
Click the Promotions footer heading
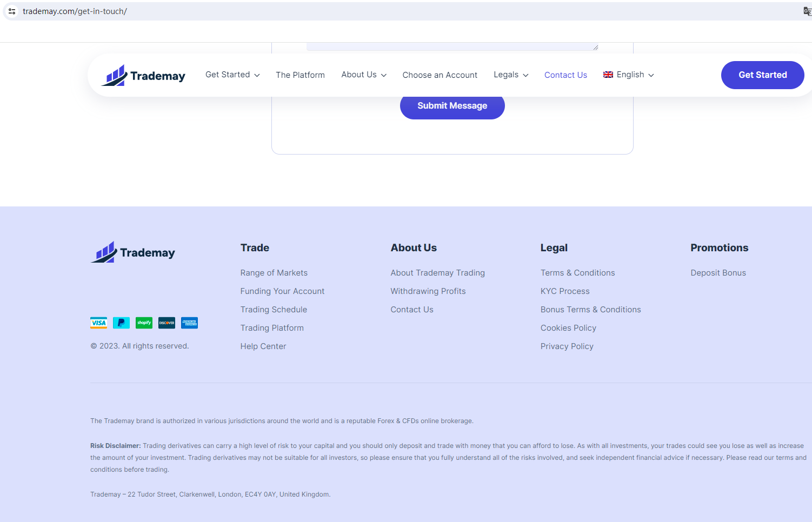point(720,247)
